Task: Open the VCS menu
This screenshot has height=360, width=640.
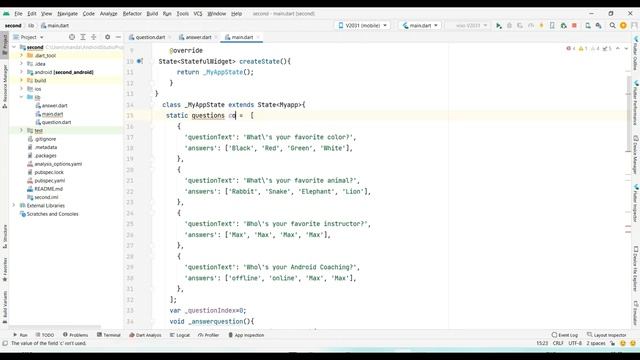Action: (x=198, y=13)
